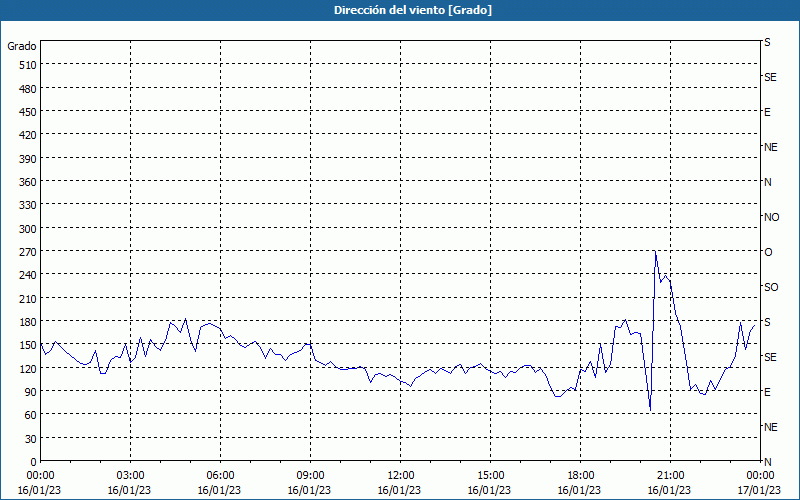Select the 360 degree axis value
The width and height of the screenshot is (800, 500).
(29, 182)
